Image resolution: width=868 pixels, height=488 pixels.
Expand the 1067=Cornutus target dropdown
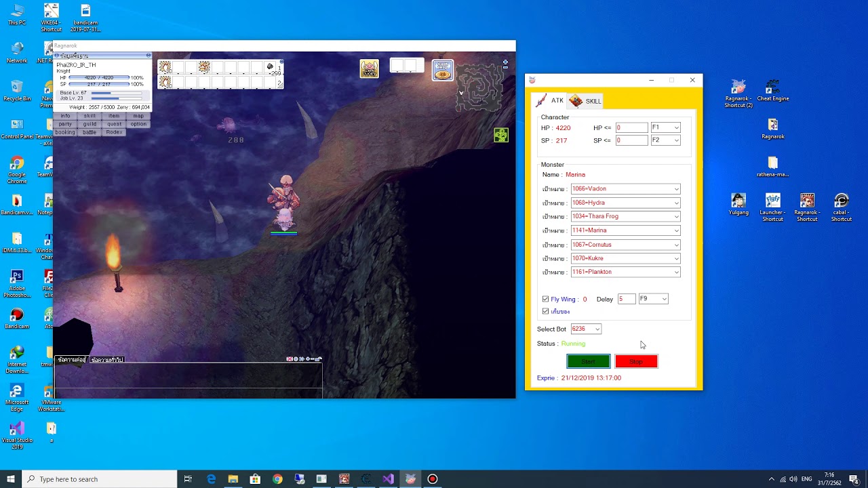625,245
